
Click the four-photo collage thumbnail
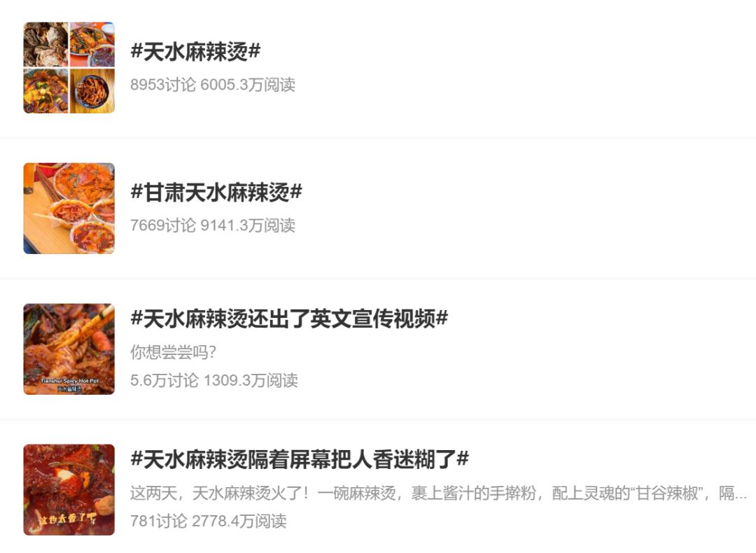coord(69,67)
